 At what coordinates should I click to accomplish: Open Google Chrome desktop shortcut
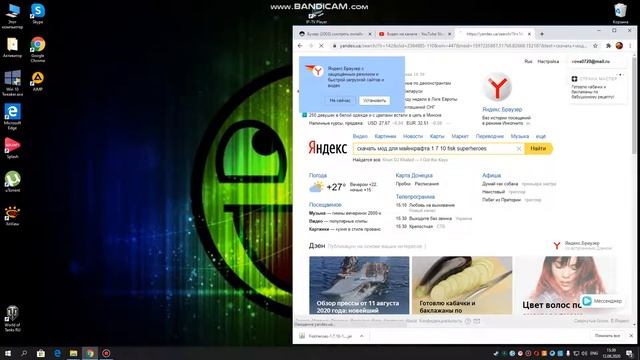click(38, 49)
